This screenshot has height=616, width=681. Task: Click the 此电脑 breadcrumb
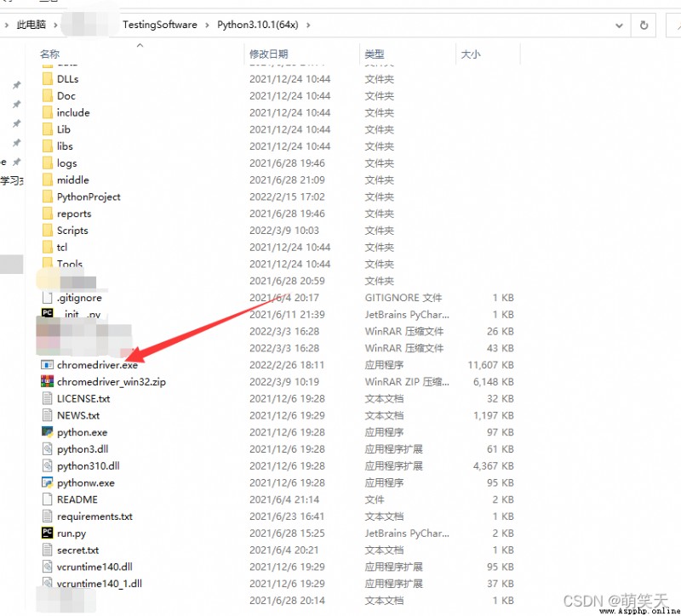click(31, 25)
